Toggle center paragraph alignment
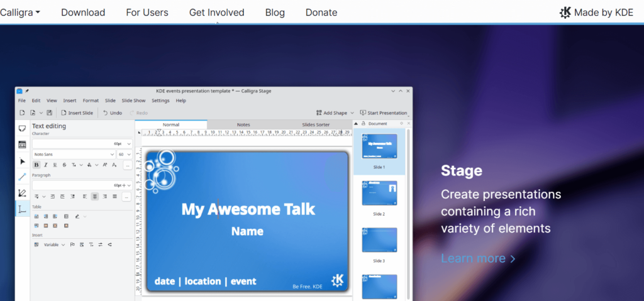 tap(94, 196)
